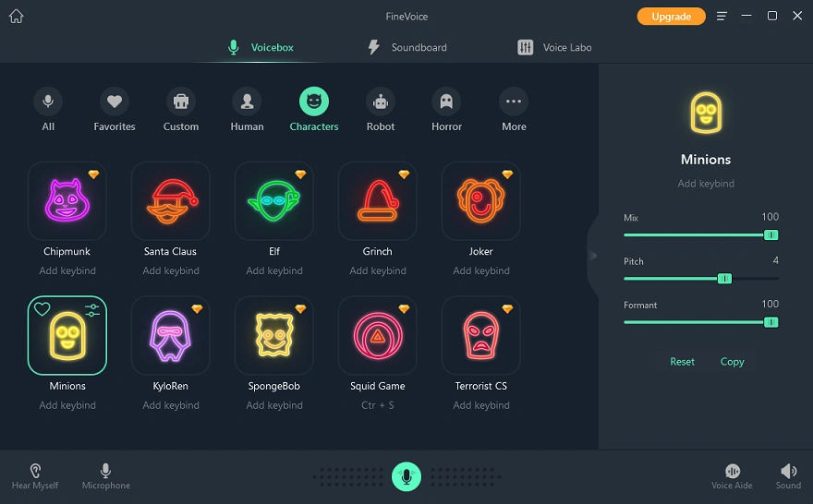Add keybind in the Minions settings panel
Image resolution: width=813 pixels, height=504 pixels.
(x=706, y=184)
